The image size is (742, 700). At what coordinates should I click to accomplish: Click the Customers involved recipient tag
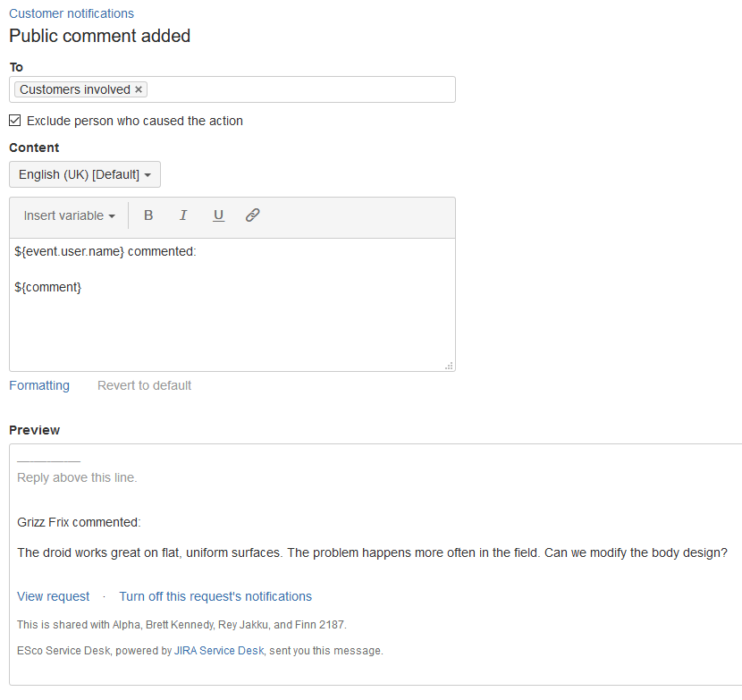click(74, 89)
